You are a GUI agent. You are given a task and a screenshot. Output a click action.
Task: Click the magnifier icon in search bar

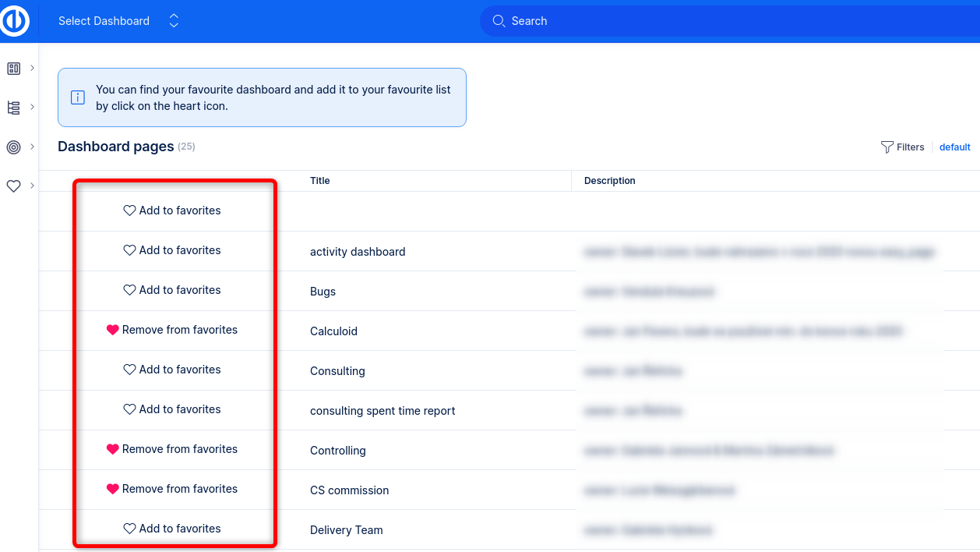coord(499,21)
